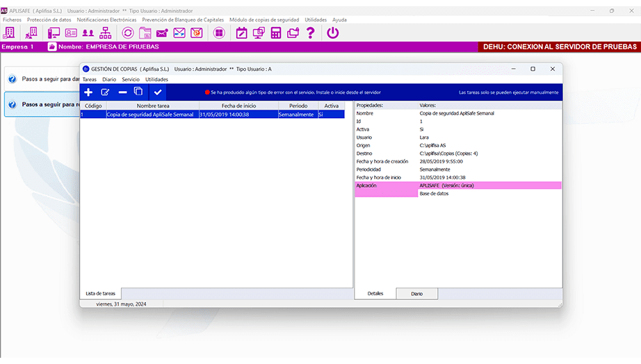
Task: Click the circular sync arrows icon
Action: pos(127,33)
